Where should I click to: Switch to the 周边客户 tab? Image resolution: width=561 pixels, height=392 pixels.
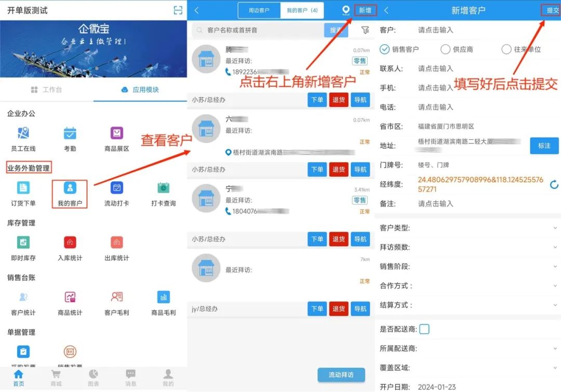(x=259, y=10)
